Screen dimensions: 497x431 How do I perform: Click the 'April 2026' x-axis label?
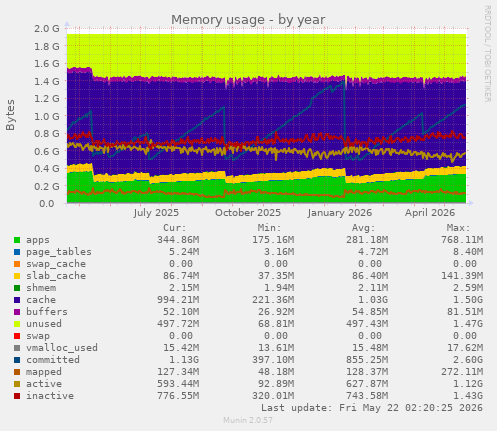[430, 213]
